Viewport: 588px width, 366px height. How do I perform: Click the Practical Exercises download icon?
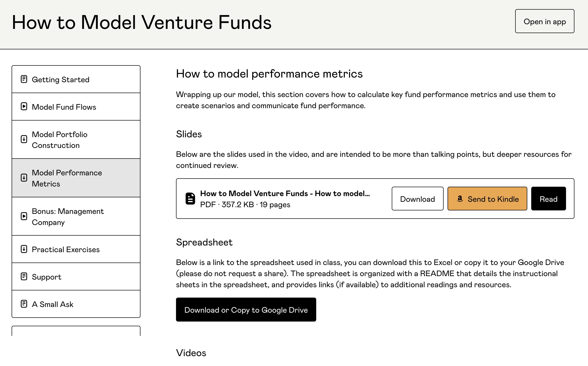tap(24, 249)
